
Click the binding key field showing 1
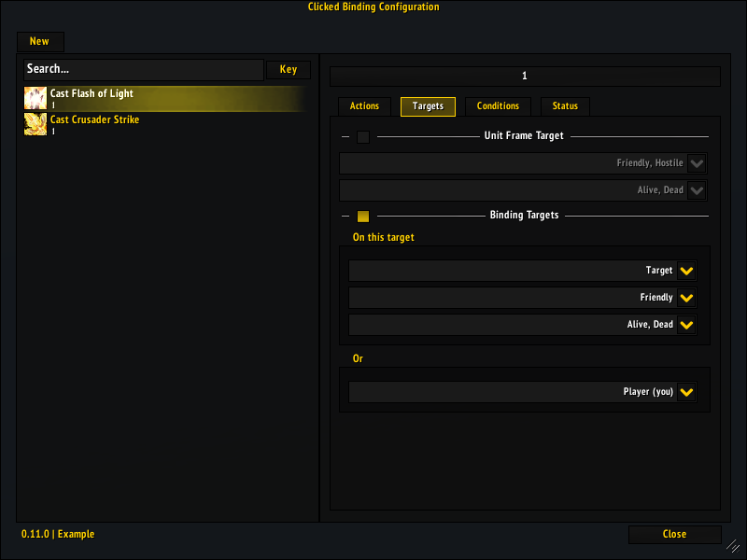pyautogui.click(x=525, y=77)
